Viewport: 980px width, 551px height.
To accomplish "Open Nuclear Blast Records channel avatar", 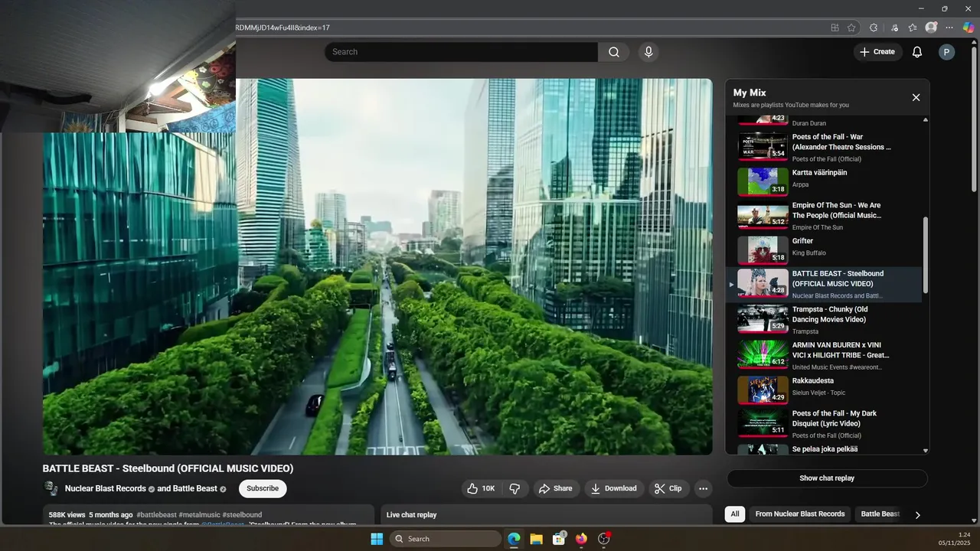I will (x=51, y=488).
